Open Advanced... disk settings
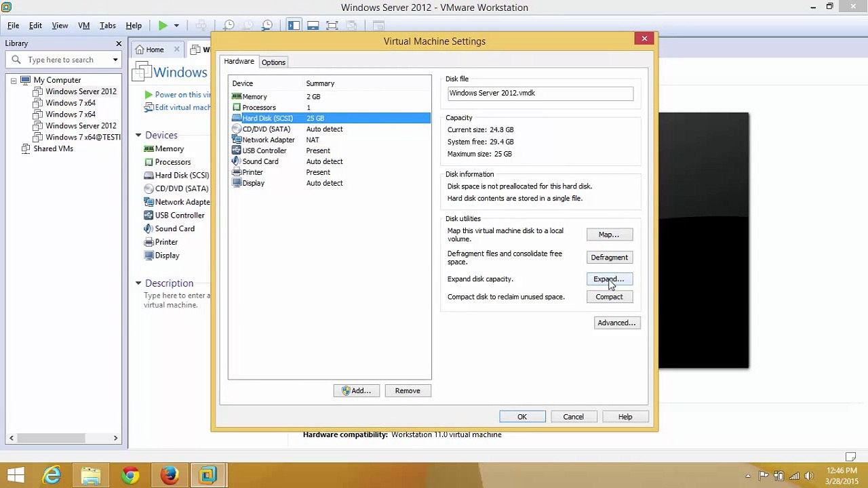Viewport: 868px width, 488px height. [616, 323]
